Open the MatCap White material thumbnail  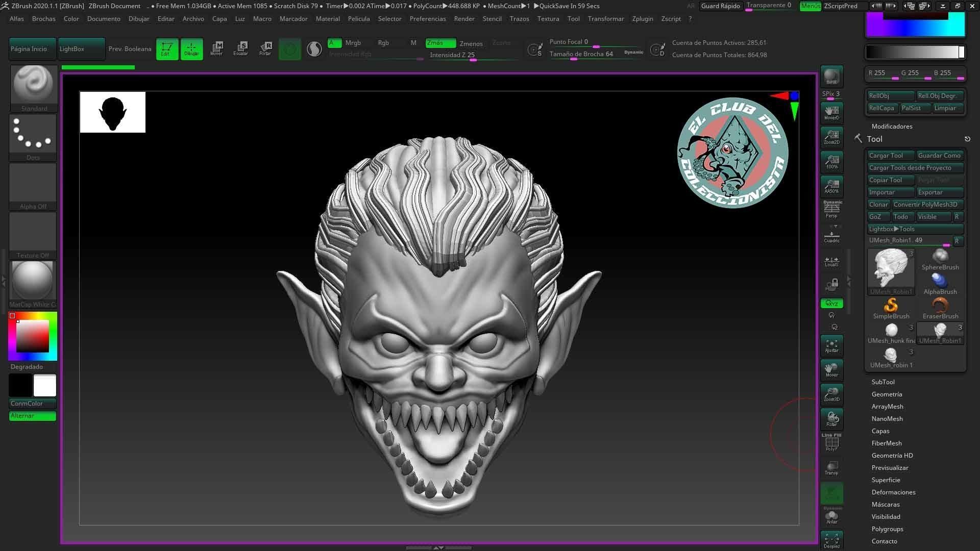click(33, 284)
